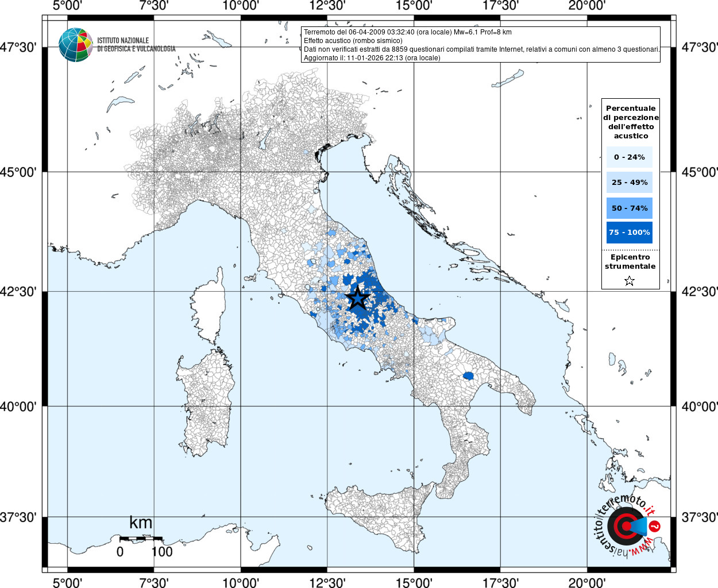Click the 'Effetto acustico (rombo sismico)' line
718x588 pixels.
click(353, 41)
